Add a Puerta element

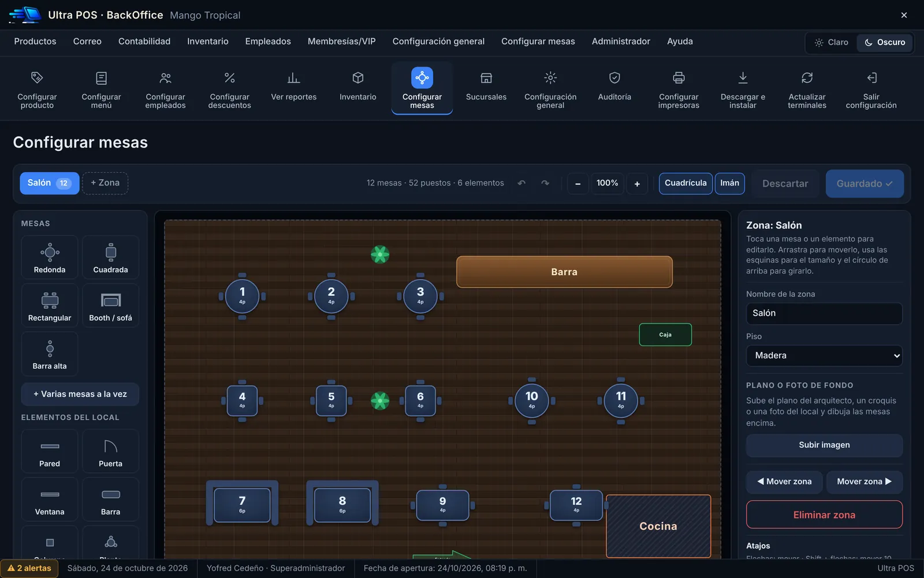coord(110,451)
